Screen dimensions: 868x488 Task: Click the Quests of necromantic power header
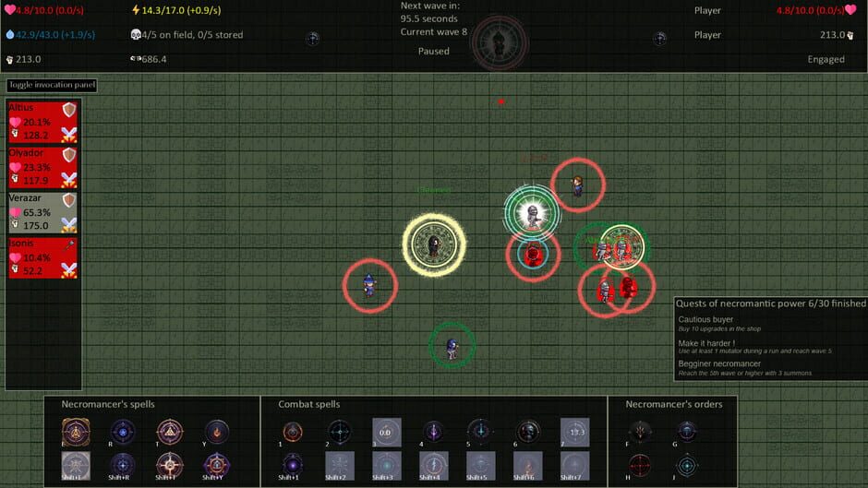(x=770, y=303)
